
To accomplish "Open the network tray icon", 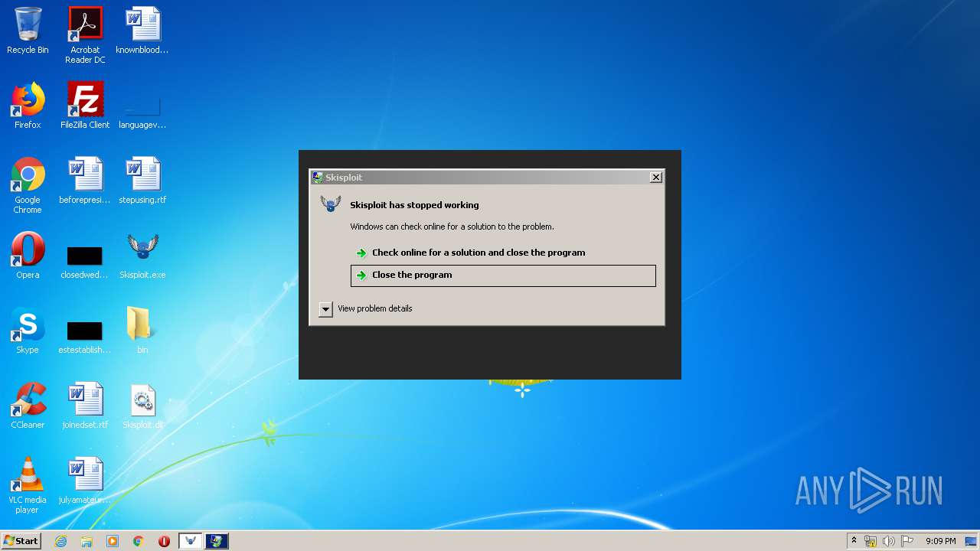I will (x=871, y=541).
